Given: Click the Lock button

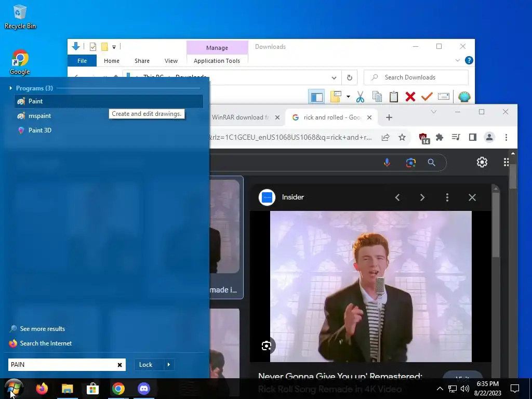Looking at the screenshot, I should 145,365.
